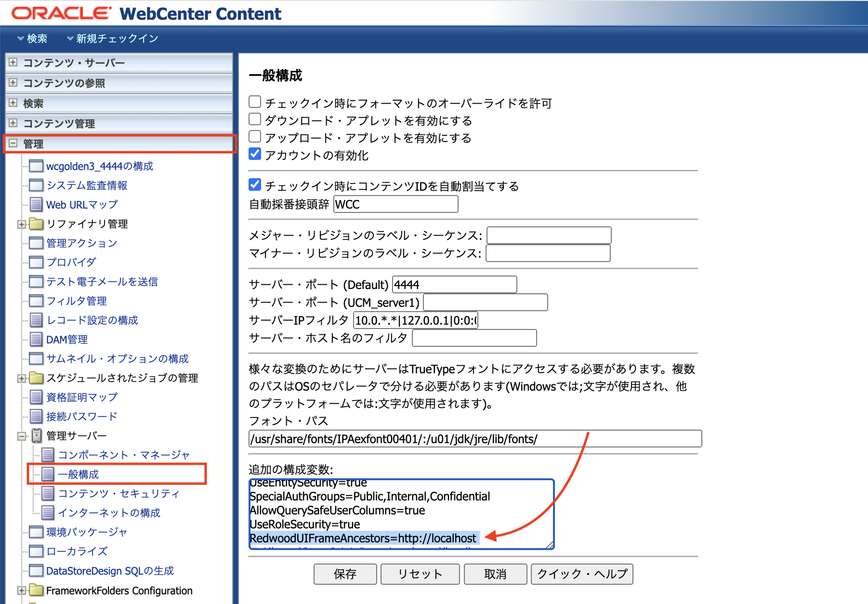Click the プロバイダ window icon
Viewport: 868px width, 604px height.
[x=36, y=263]
